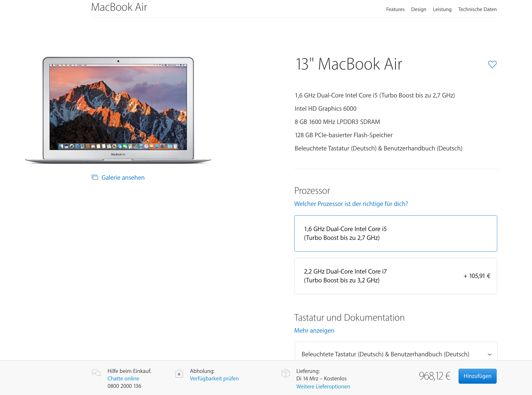The width and height of the screenshot is (532, 395).
Task: Click the + 105,91 € upgrade price
Action: tap(477, 276)
